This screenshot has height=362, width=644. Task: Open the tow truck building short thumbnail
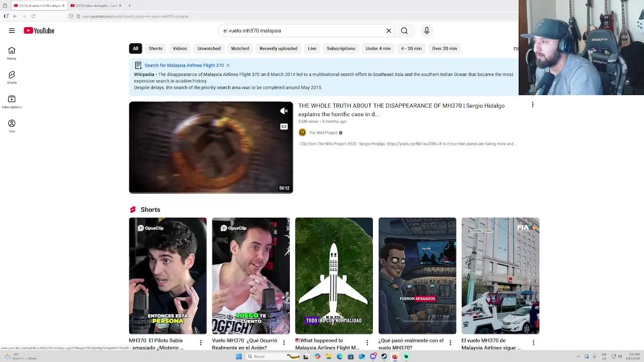coord(500,276)
